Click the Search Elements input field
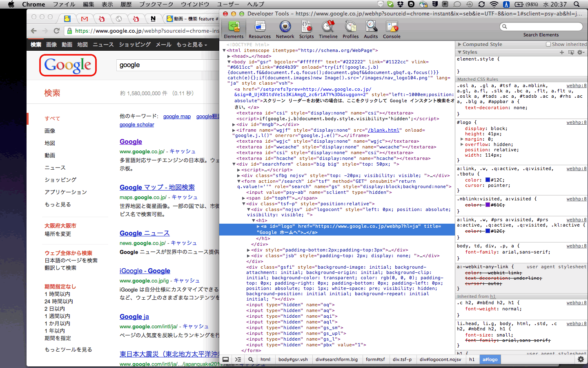This screenshot has width=588, height=368. pyautogui.click(x=541, y=27)
